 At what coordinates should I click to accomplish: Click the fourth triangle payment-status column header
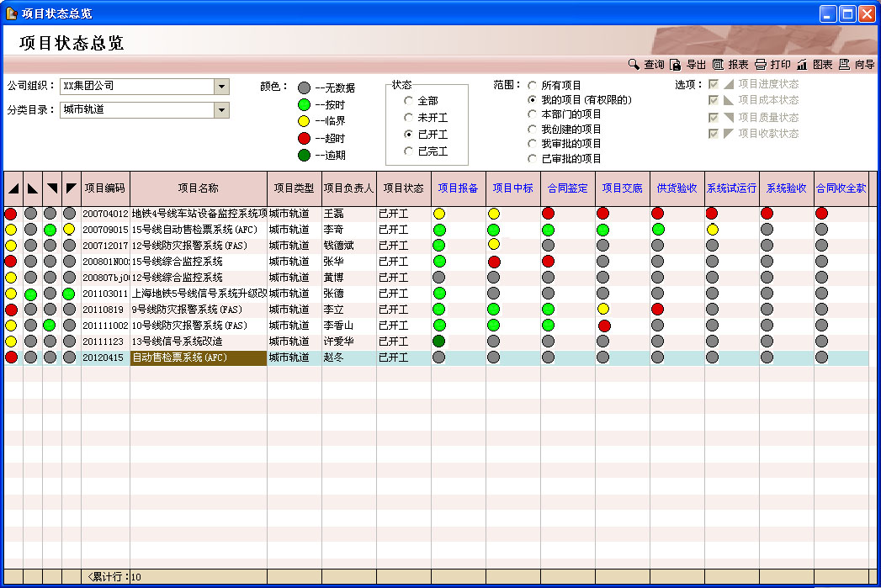coord(71,188)
